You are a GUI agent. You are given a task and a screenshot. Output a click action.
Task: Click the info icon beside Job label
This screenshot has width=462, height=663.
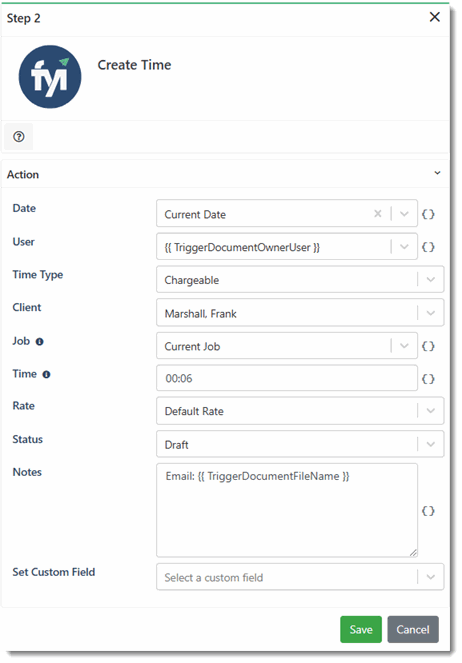[x=39, y=342]
